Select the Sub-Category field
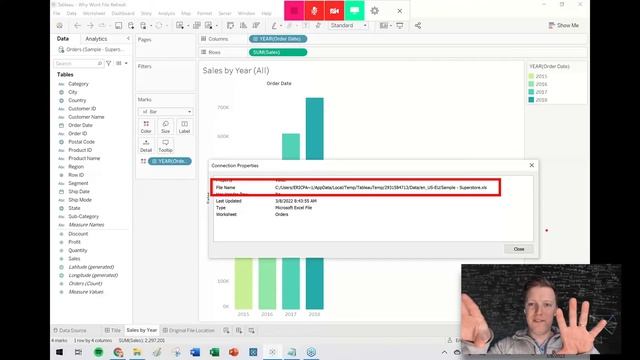 (83, 216)
